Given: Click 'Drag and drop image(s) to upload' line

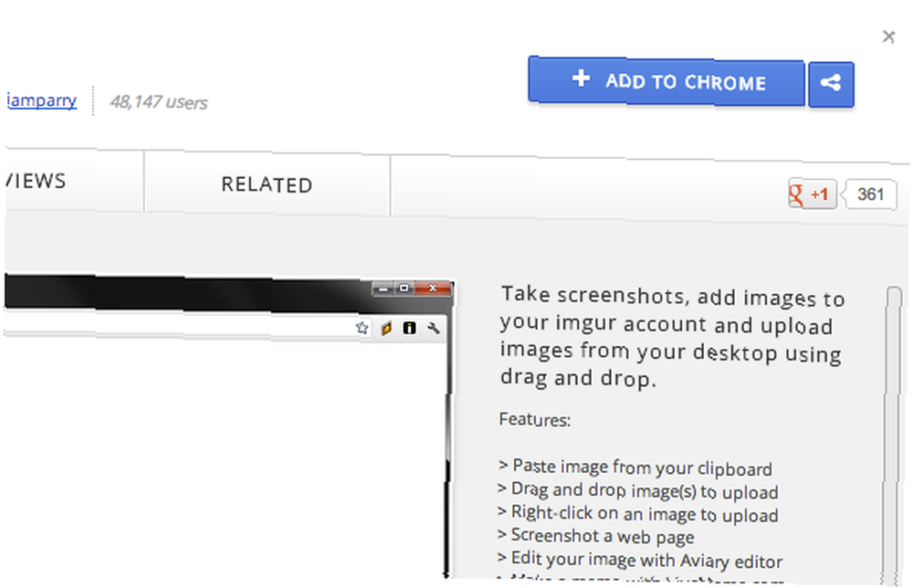Looking at the screenshot, I should click(637, 490).
